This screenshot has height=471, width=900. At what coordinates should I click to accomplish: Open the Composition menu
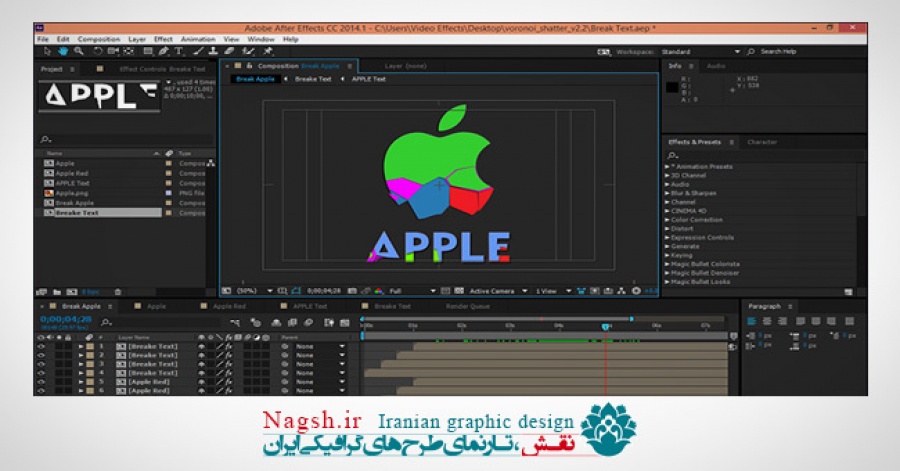tap(99, 40)
